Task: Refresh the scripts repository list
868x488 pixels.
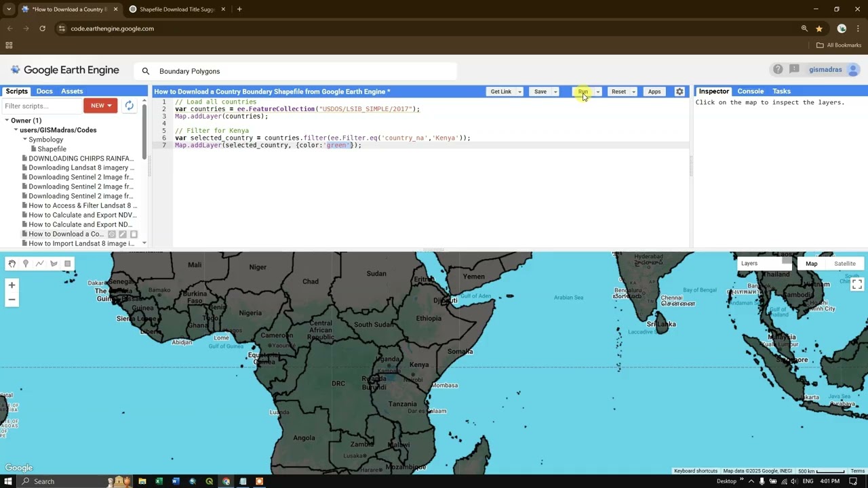Action: click(129, 106)
